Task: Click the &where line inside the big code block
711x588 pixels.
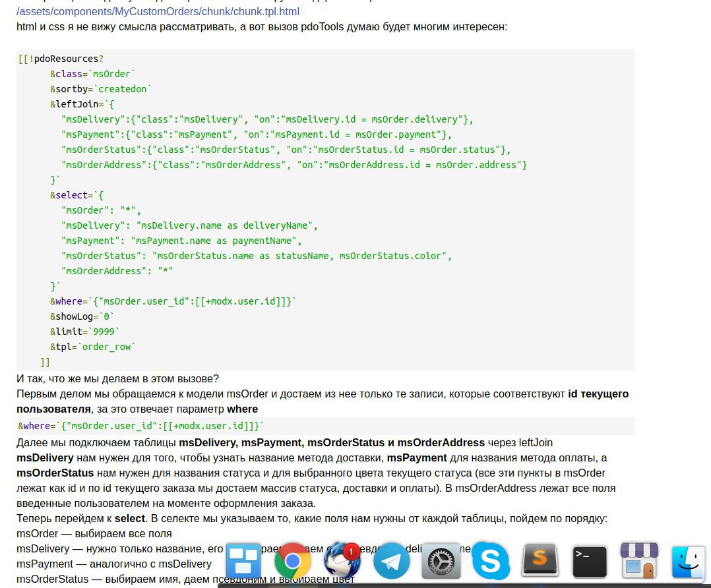Action: click(173, 301)
